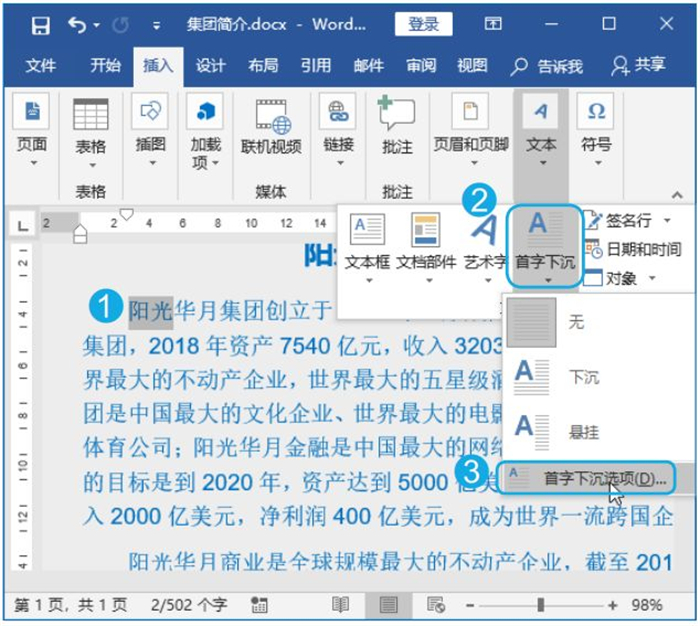700x626 pixels.
Task: Click the Save icon in title bar
Action: [x=40, y=24]
